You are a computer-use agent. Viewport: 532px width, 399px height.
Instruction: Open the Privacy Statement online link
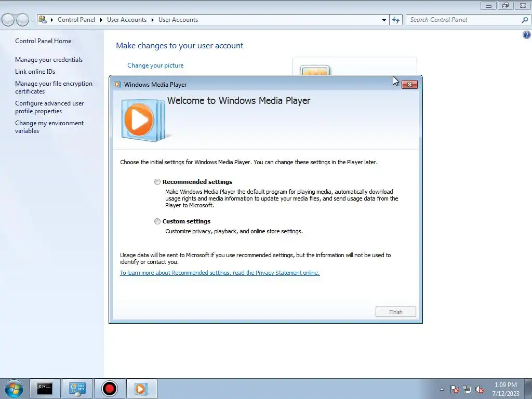[x=220, y=273]
